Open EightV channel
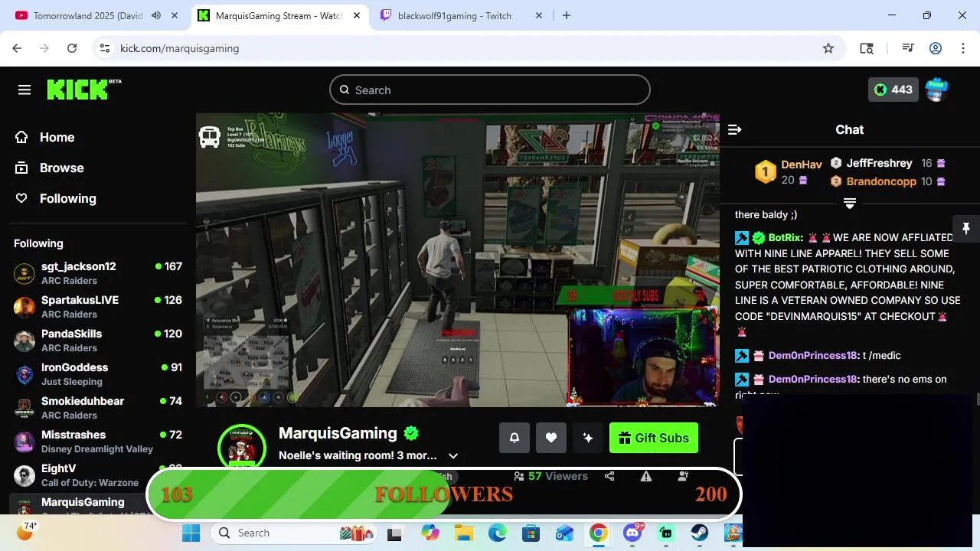 coord(98,475)
